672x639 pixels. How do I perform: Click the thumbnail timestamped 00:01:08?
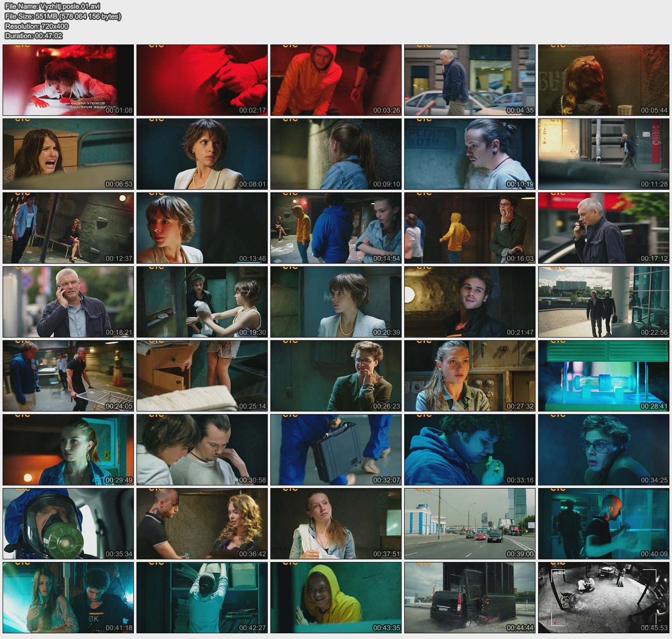click(68, 80)
